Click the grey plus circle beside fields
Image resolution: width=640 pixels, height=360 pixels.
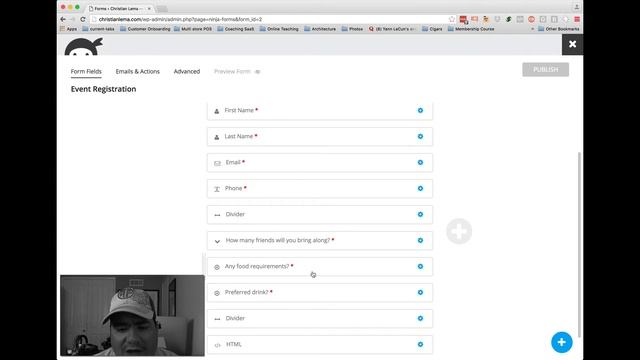click(459, 231)
